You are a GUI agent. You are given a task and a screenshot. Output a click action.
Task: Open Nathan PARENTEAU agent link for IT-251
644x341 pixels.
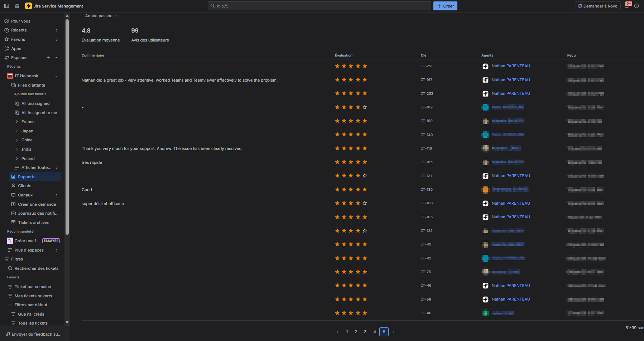[x=510, y=66]
